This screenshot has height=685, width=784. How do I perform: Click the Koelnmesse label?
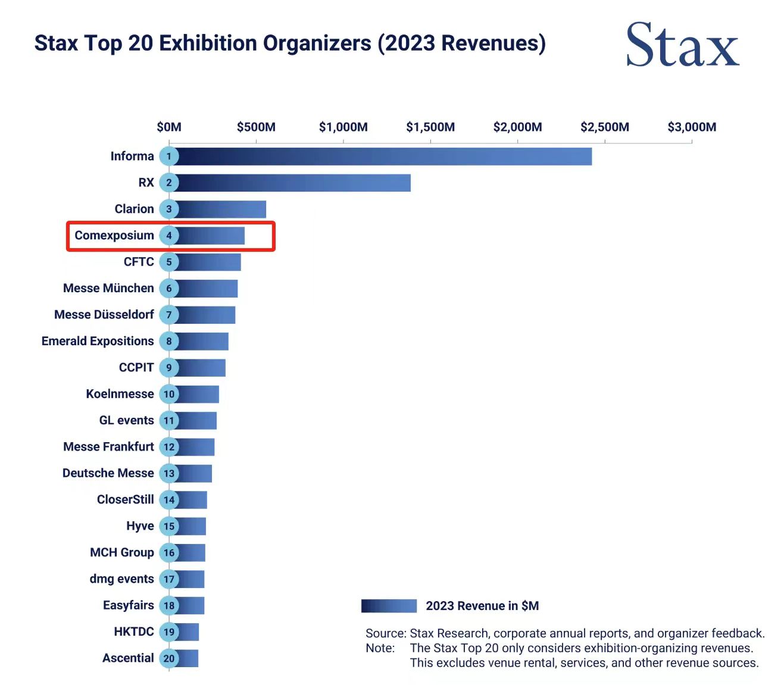coord(120,394)
